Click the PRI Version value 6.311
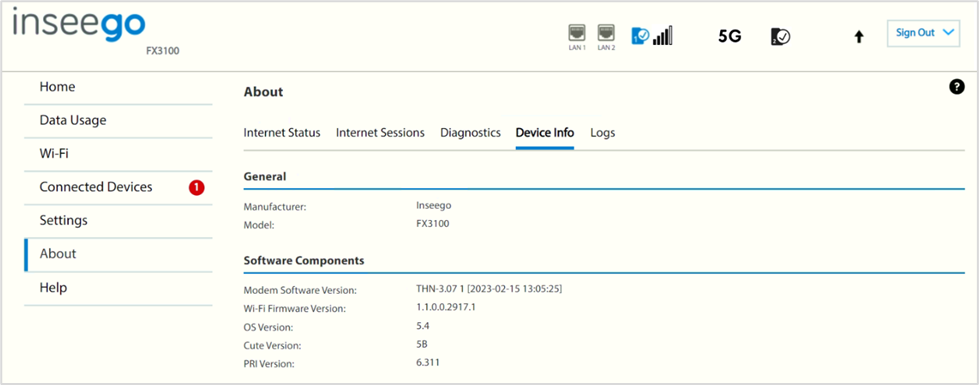The width and height of the screenshot is (979, 385). [x=428, y=362]
